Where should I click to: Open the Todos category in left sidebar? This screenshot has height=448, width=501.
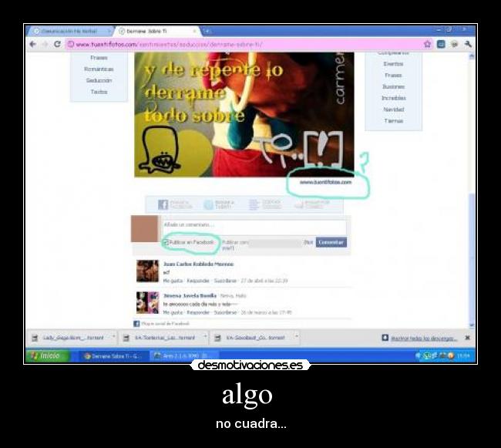(x=99, y=92)
